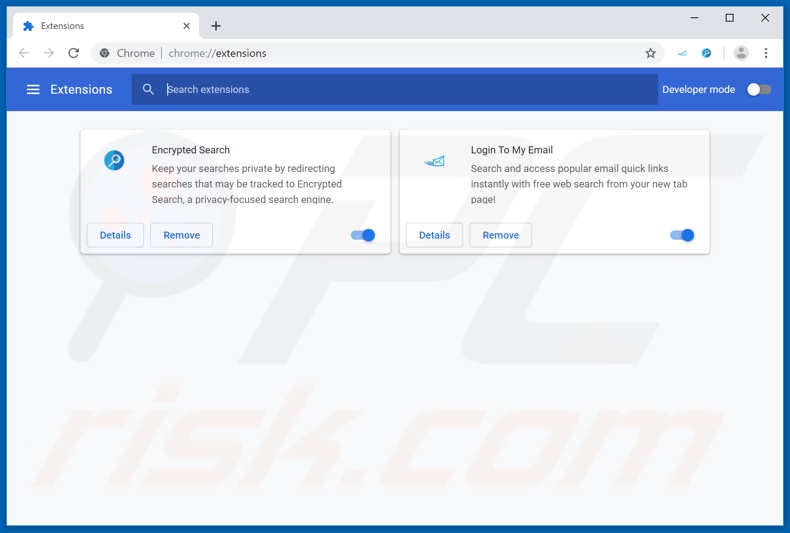Open Details for Encrypted Search
Viewport: 790px width, 533px height.
[x=115, y=235]
